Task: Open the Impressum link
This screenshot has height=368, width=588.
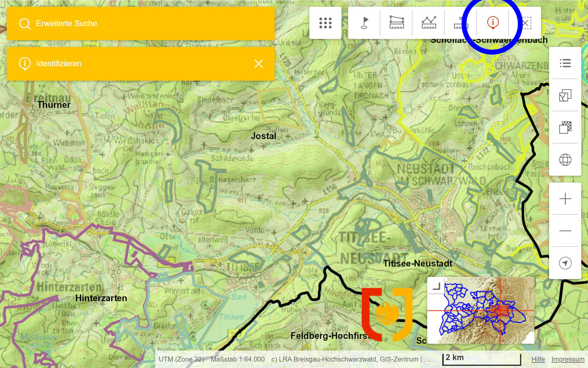Action: [568, 359]
